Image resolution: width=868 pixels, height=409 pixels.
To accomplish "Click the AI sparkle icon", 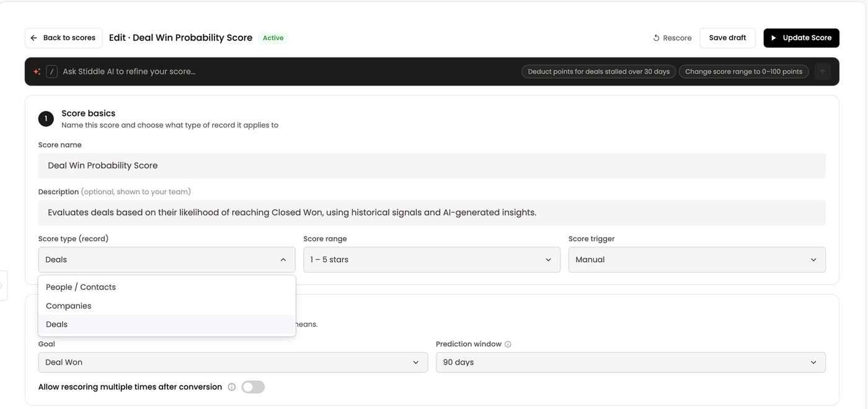I will tap(37, 71).
